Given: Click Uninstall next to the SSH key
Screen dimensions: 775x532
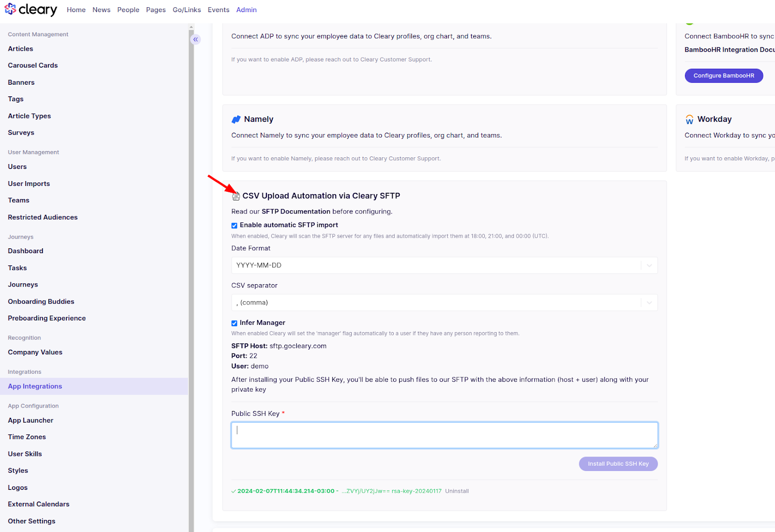Looking at the screenshot, I should point(457,491).
